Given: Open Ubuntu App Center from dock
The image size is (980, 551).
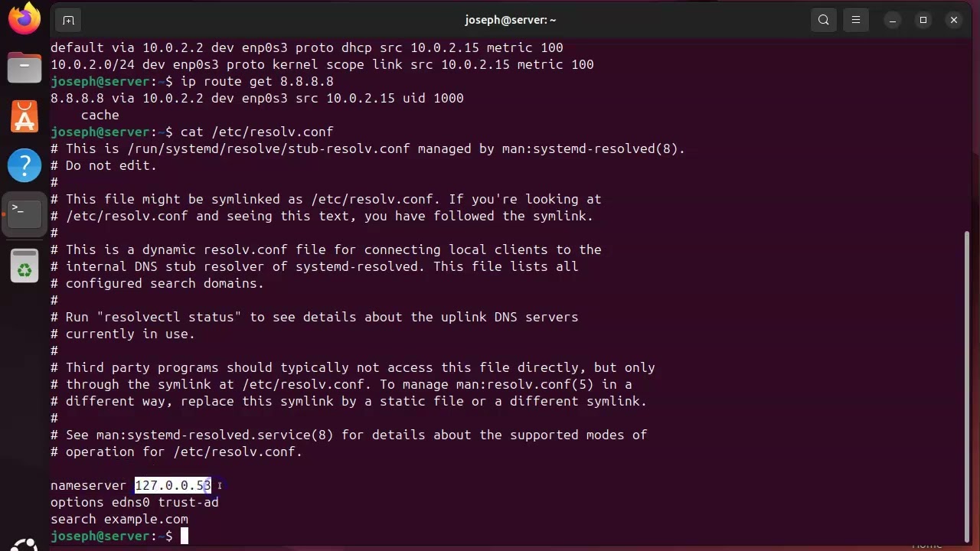Looking at the screenshot, I should 24,116.
